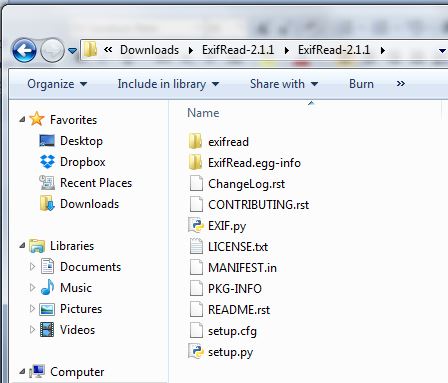Image resolution: width=448 pixels, height=383 pixels.
Task: Select the setup.py Python file icon
Action: 196,351
